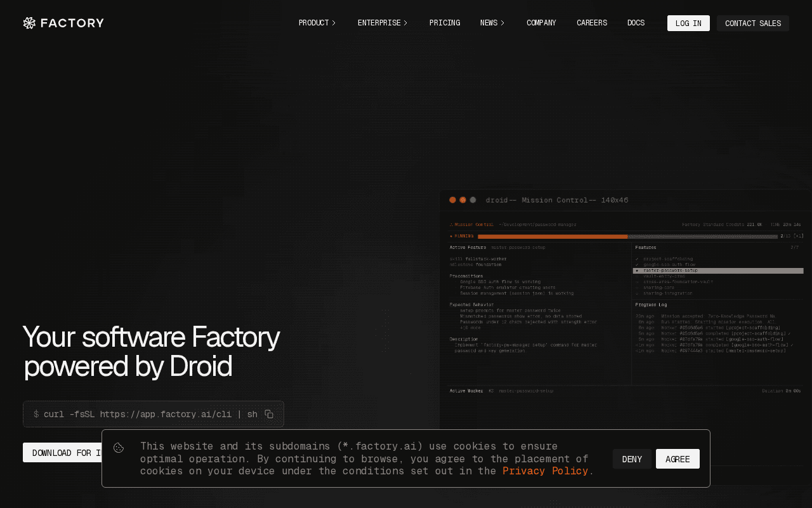The width and height of the screenshot is (812, 508).
Task: Open the Privacy Policy link
Action: [x=546, y=471]
